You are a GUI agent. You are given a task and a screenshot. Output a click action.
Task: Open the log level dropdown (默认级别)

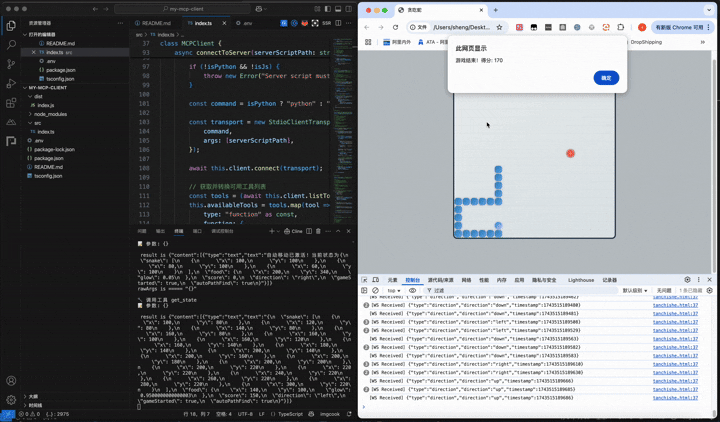pos(635,291)
